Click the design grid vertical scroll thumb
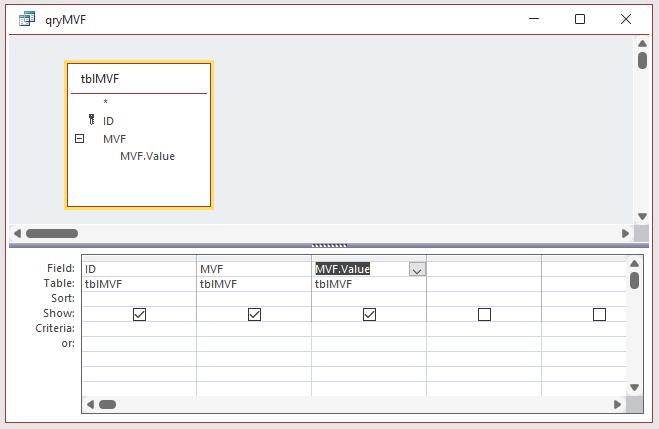The image size is (659, 429). click(634, 280)
